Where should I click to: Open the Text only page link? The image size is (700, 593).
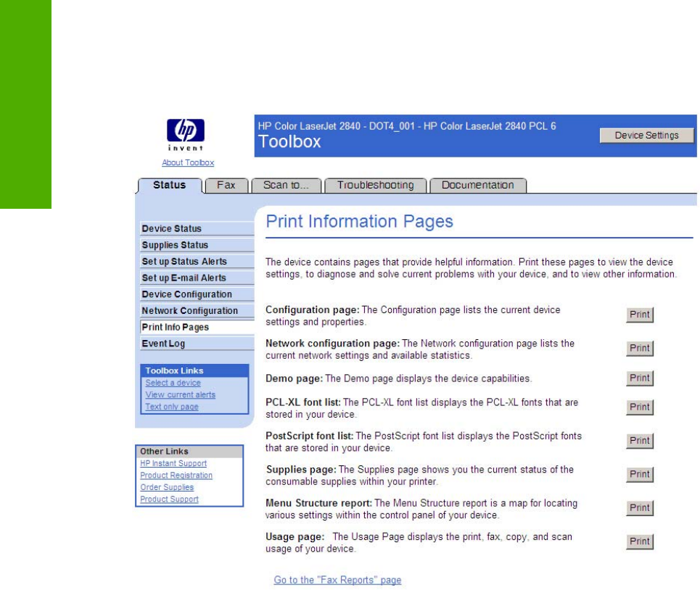click(x=172, y=407)
